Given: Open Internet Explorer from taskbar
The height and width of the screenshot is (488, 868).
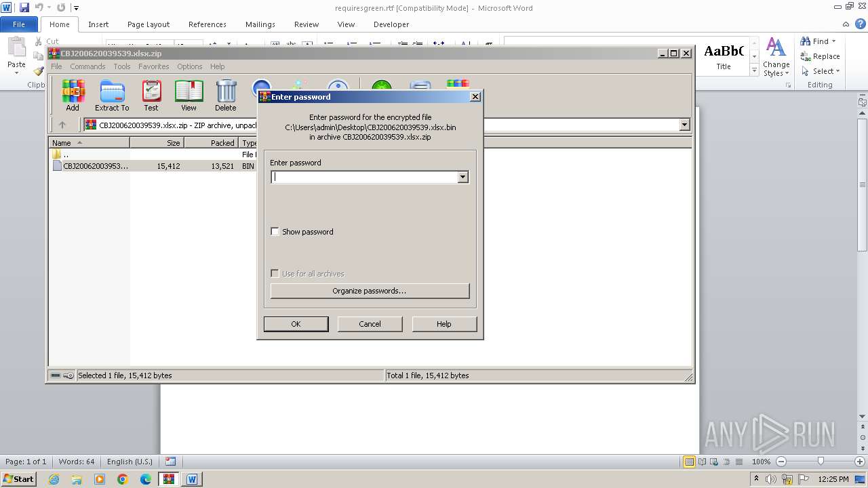Looking at the screenshot, I should tap(54, 479).
